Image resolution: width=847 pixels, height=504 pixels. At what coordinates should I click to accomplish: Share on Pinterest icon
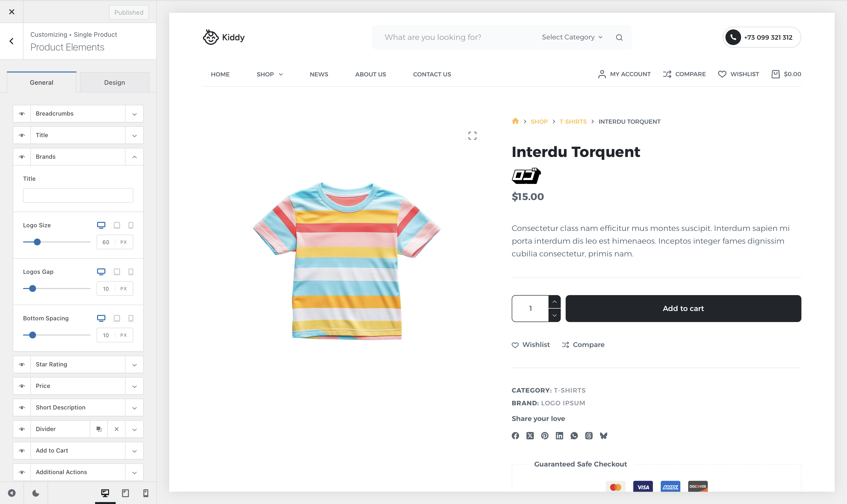point(545,436)
